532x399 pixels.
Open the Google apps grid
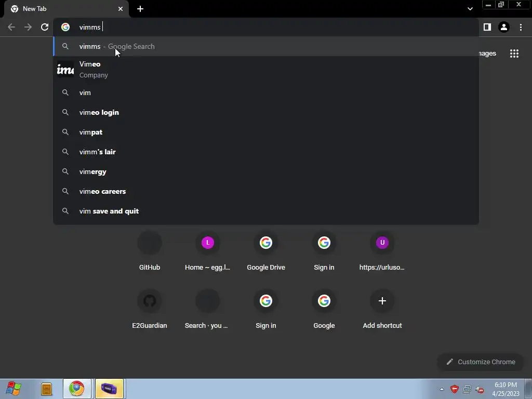coord(514,54)
